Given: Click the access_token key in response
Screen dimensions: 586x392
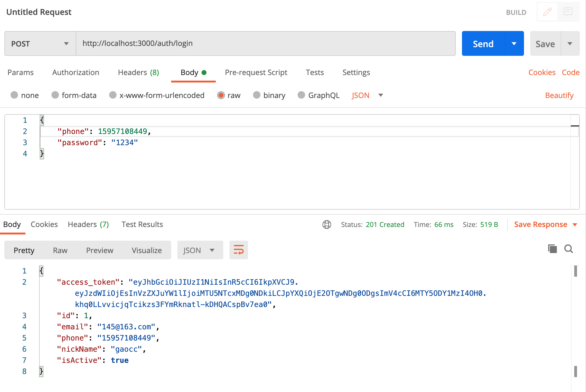Looking at the screenshot, I should click(88, 282).
